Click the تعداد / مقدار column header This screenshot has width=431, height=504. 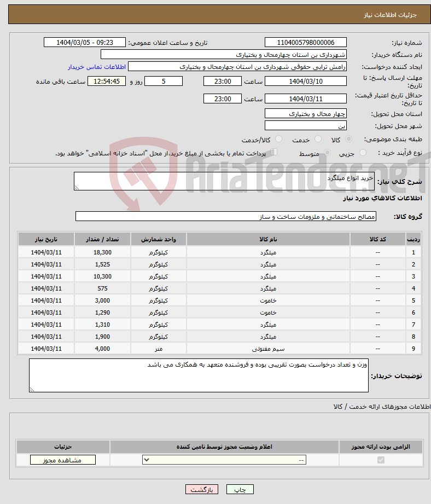pyautogui.click(x=102, y=240)
